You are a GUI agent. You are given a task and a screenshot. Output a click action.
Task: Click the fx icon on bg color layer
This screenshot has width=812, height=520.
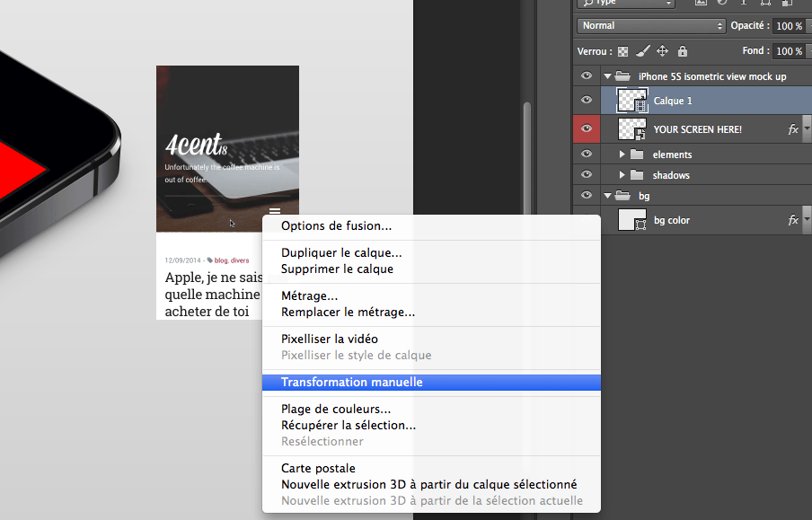(792, 220)
